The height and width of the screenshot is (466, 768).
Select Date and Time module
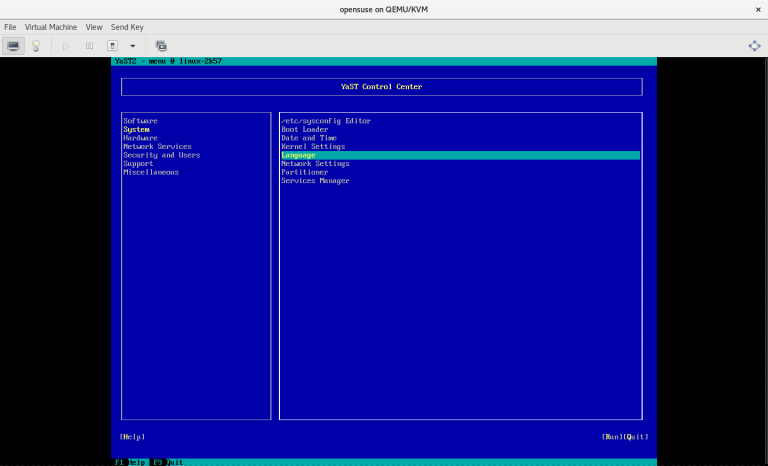point(309,138)
